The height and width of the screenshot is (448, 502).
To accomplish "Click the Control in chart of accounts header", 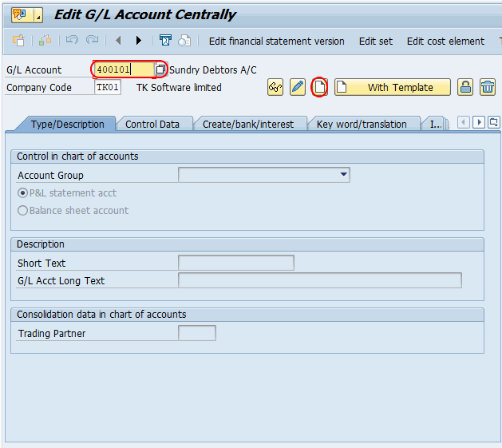I will (77, 157).
